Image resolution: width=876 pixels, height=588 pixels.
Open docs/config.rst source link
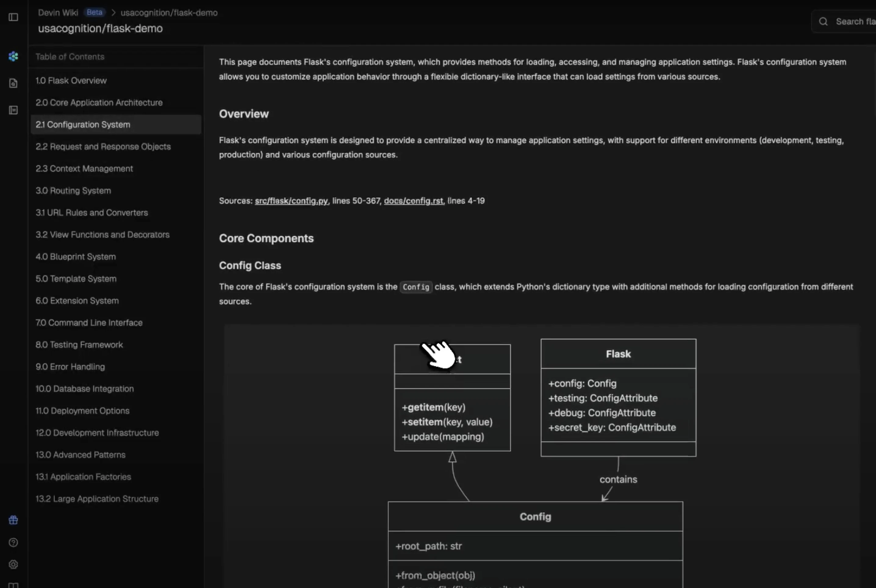(x=413, y=201)
